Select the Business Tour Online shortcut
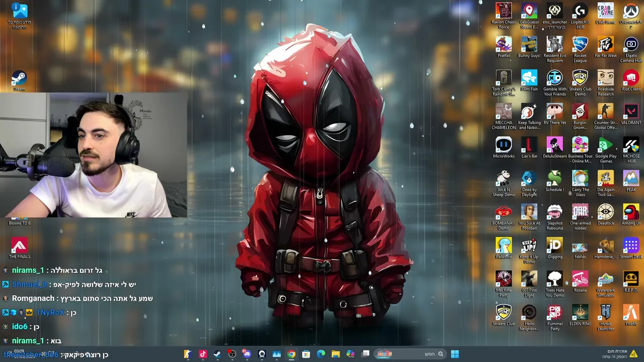This screenshot has height=362, width=644. tap(580, 150)
